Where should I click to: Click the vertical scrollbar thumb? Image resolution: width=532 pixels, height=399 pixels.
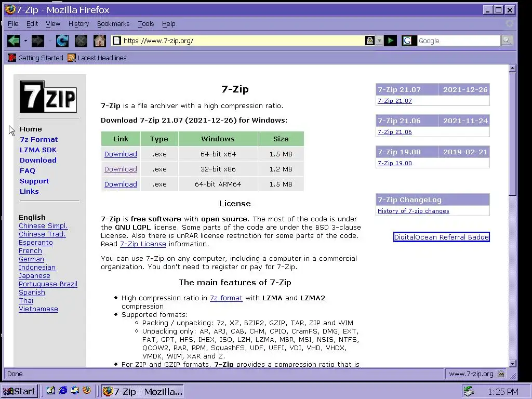[x=512, y=134]
